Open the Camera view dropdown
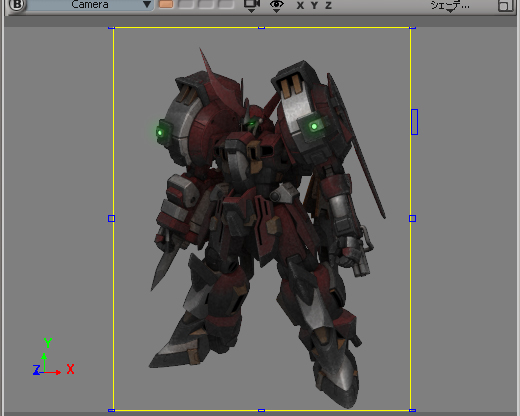Viewport: 520px width, 416px height. pos(90,5)
